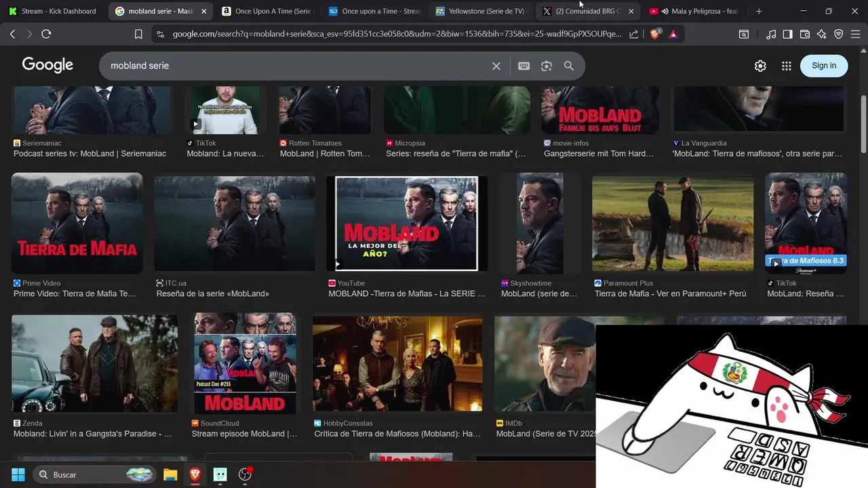Close the Comunidad BRG tab

[x=631, y=11]
